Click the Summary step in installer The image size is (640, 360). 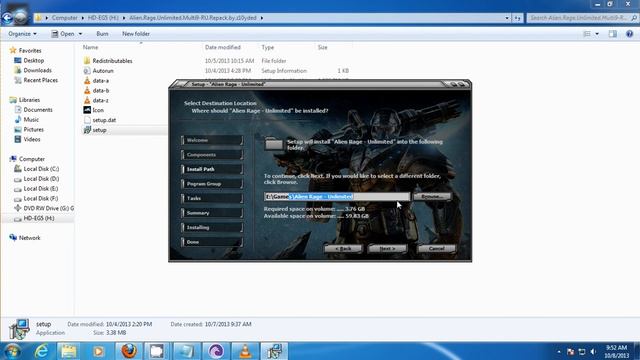(212, 213)
